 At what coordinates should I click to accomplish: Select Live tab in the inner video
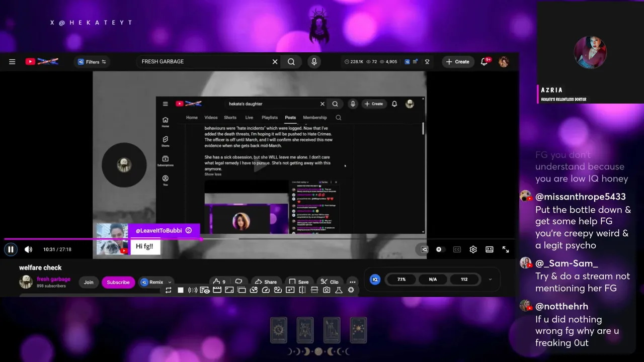249,118
